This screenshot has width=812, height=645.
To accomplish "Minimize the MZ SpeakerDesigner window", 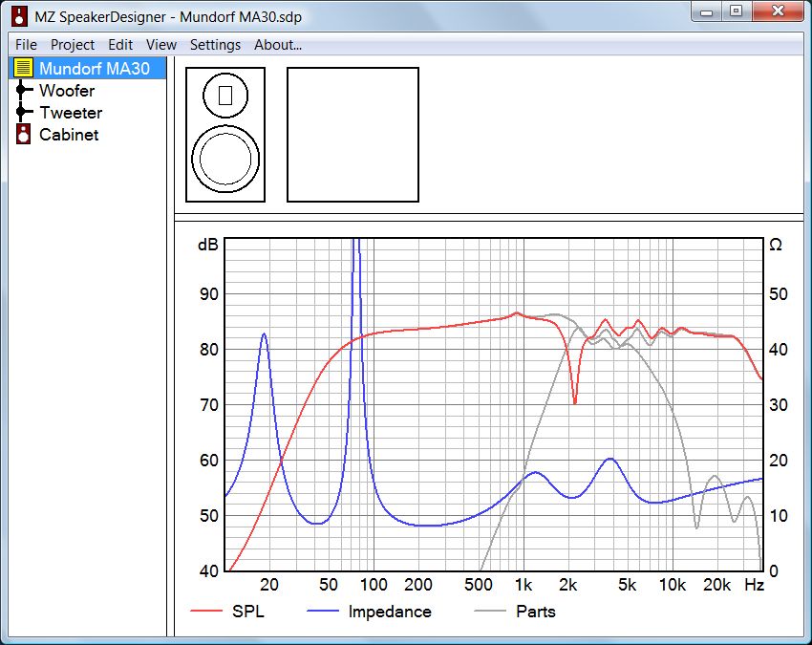I will (x=706, y=11).
